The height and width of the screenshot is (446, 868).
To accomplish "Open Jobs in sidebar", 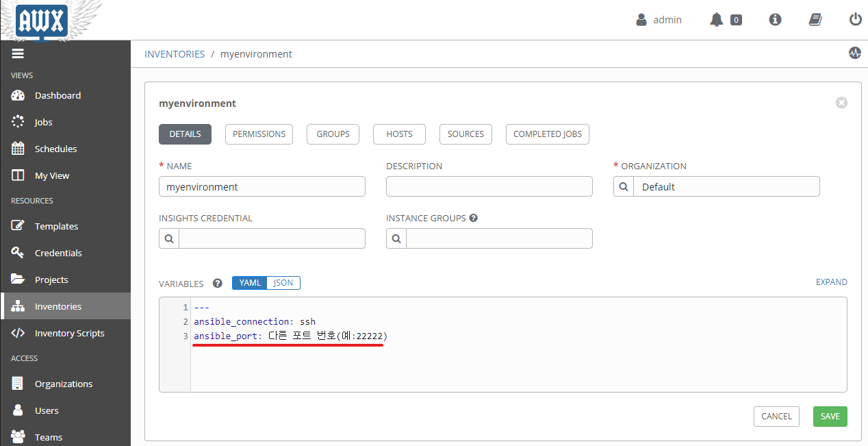I will tap(65, 122).
